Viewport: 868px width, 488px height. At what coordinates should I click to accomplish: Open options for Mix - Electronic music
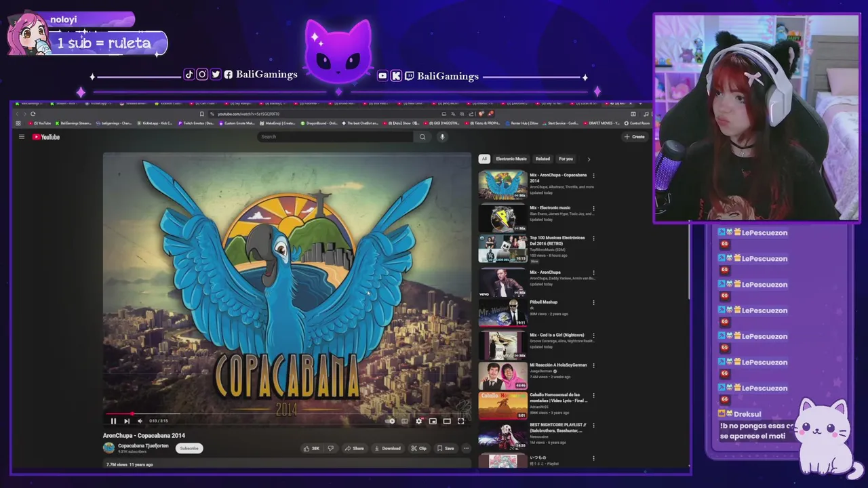pos(593,208)
